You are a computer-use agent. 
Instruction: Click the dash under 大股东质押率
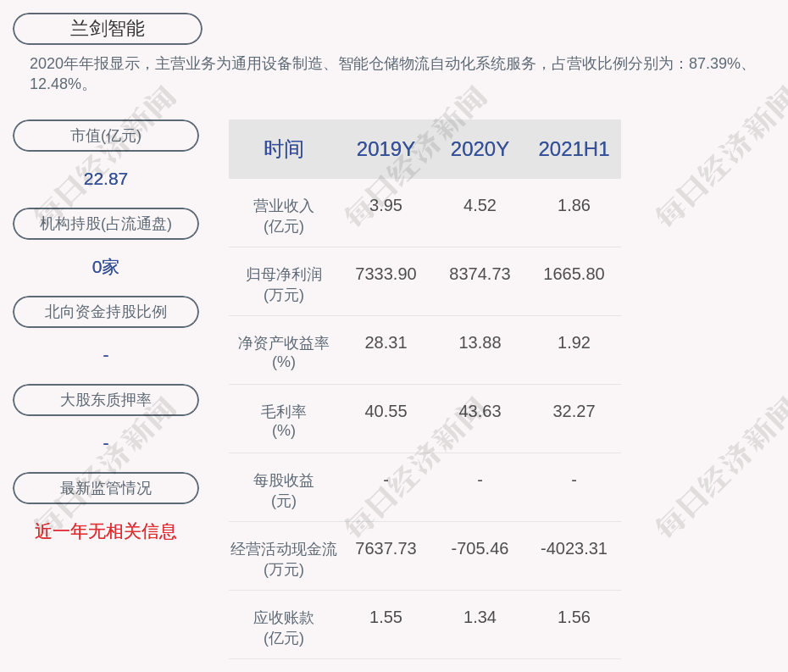pos(106,443)
